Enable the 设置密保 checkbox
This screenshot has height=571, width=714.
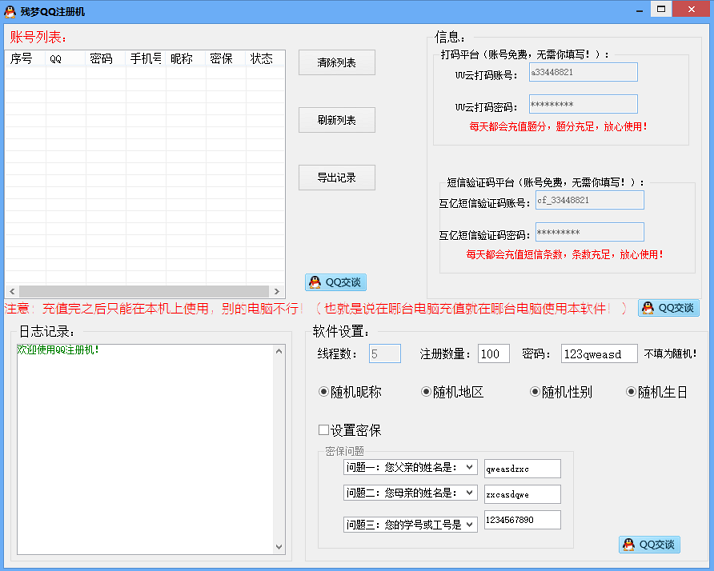[x=350, y=430]
